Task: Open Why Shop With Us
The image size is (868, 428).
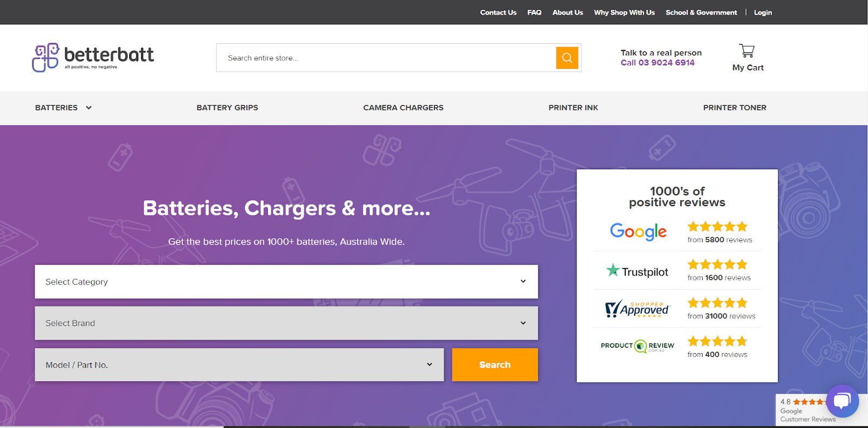Action: 624,12
